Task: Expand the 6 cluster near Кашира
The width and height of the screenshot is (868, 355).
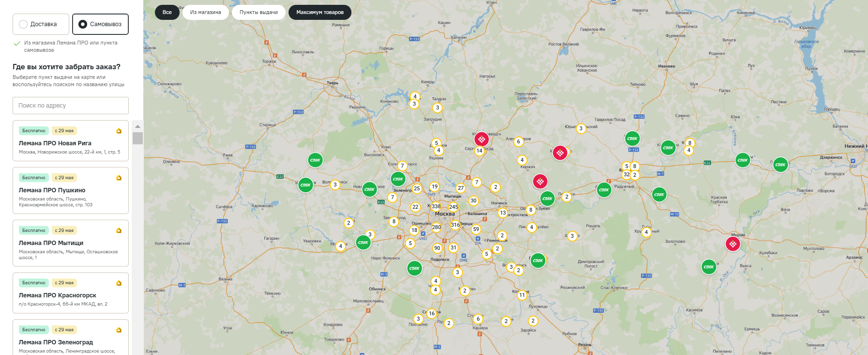Action: click(478, 319)
